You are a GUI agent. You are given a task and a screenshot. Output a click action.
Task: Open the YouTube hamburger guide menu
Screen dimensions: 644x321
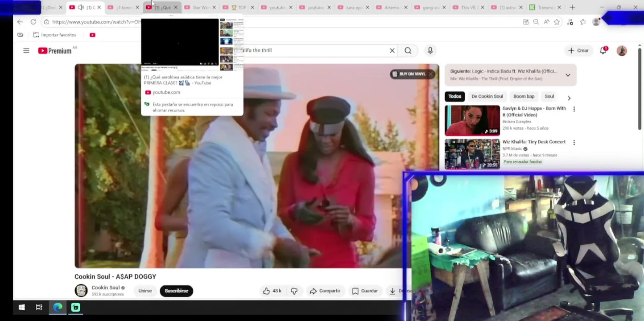(26, 51)
